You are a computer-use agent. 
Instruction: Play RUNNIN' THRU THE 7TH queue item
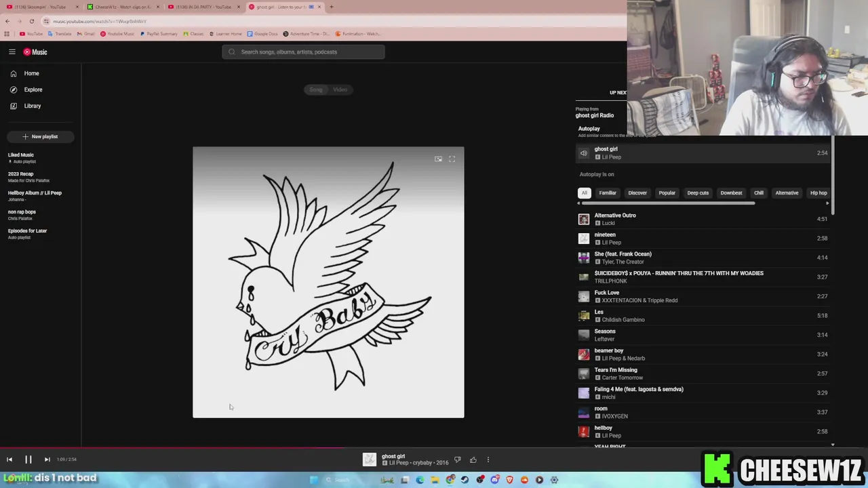tap(703, 277)
